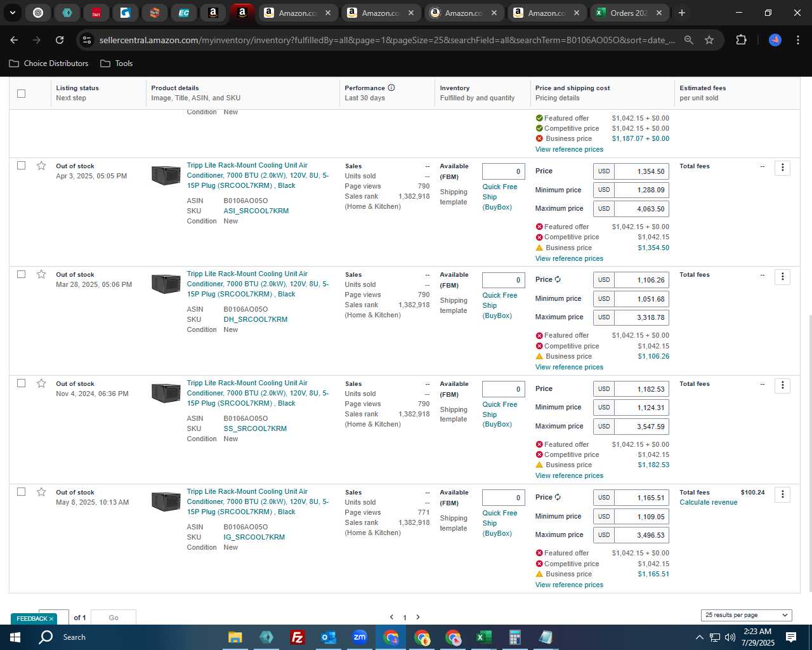Viewport: 812px width, 650px height.
Task: Open notification center icon
Action: click(x=791, y=637)
